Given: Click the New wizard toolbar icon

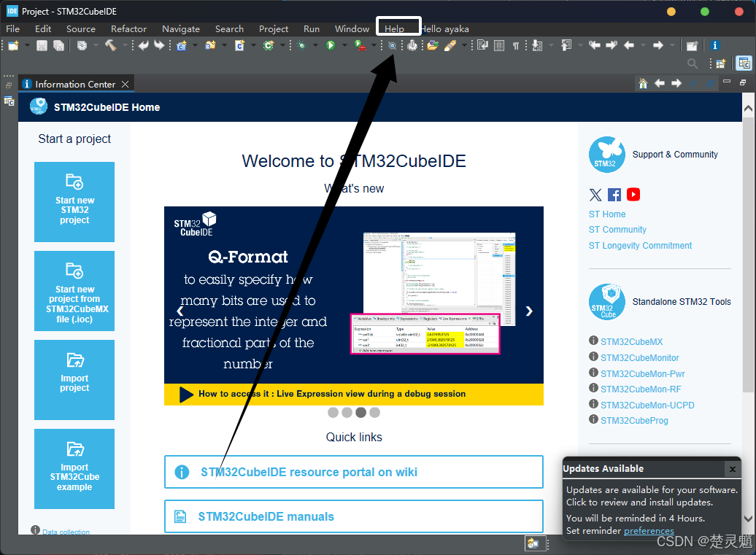Looking at the screenshot, I should [x=13, y=45].
